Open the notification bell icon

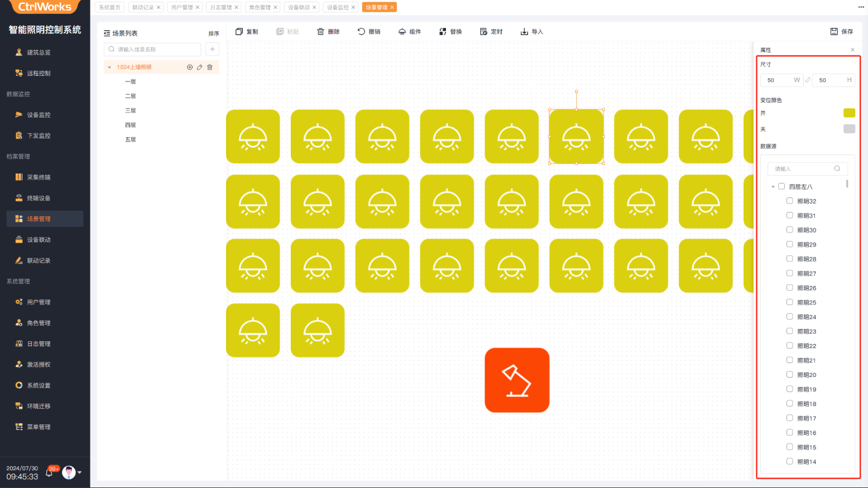(50, 473)
